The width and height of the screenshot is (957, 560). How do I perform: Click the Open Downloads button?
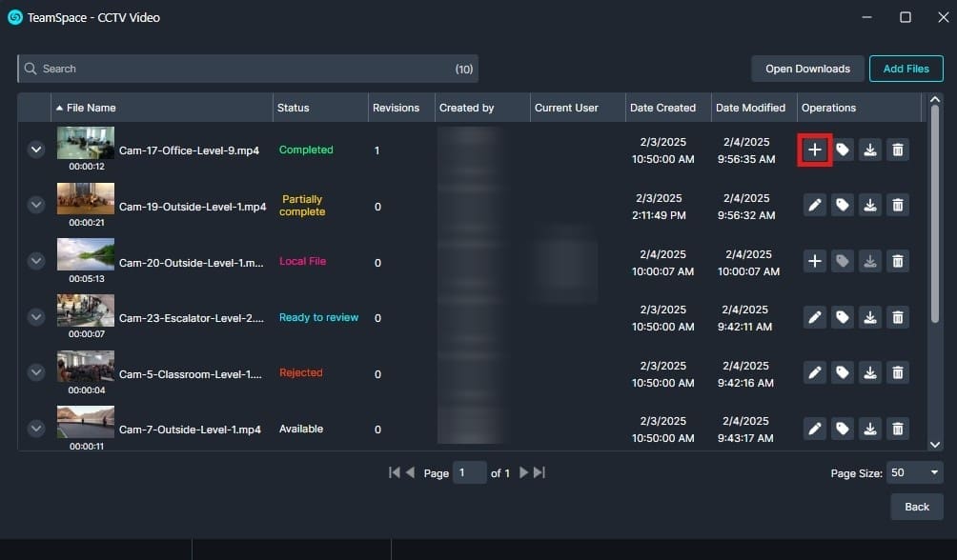coord(807,69)
